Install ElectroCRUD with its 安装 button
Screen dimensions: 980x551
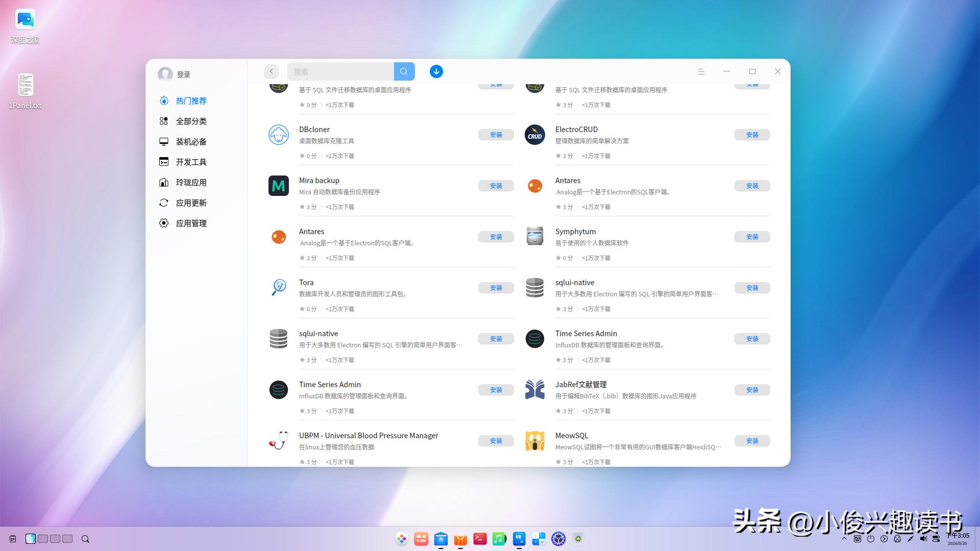[x=752, y=135]
